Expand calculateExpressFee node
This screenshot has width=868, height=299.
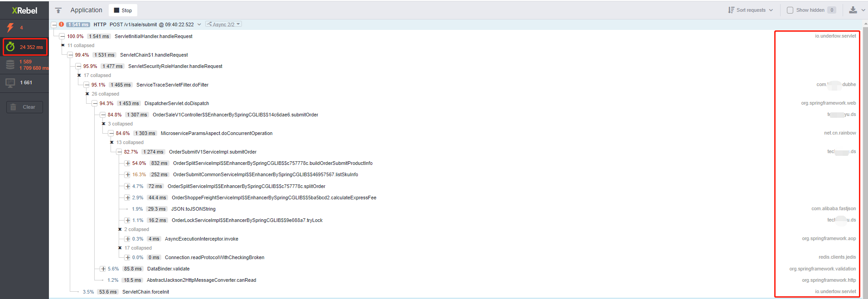tap(127, 198)
